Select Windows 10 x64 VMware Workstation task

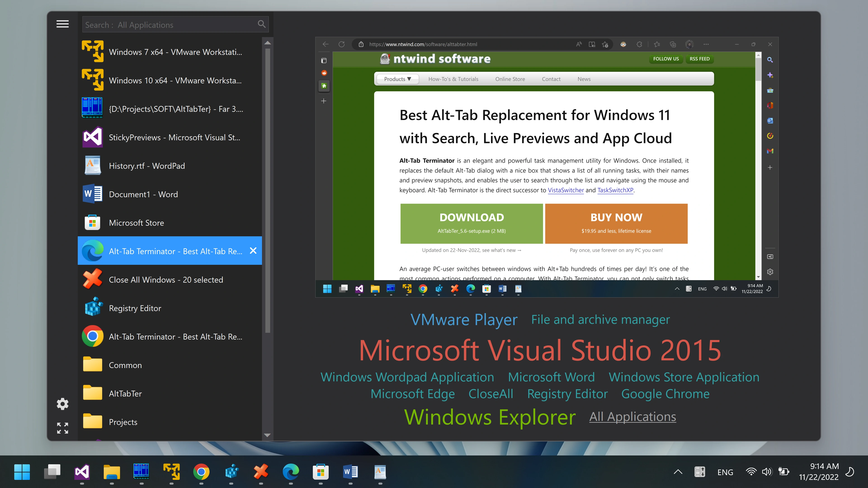click(170, 80)
